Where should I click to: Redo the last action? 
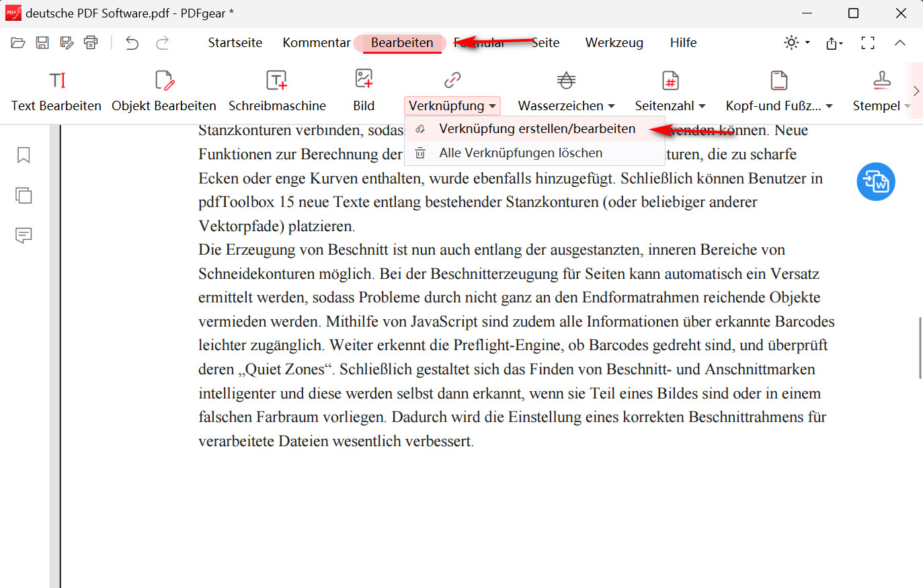[162, 43]
